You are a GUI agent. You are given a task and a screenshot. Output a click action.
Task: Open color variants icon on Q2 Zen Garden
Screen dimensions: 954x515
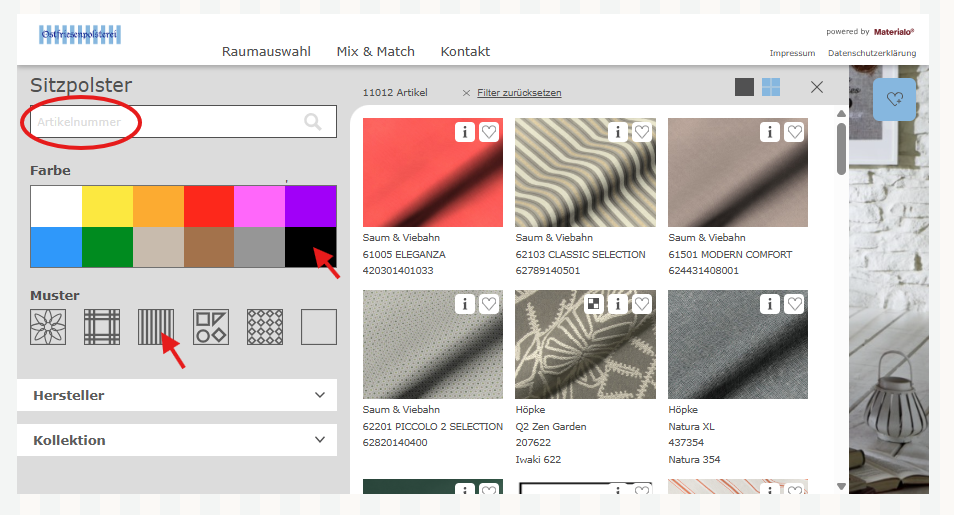tap(593, 304)
